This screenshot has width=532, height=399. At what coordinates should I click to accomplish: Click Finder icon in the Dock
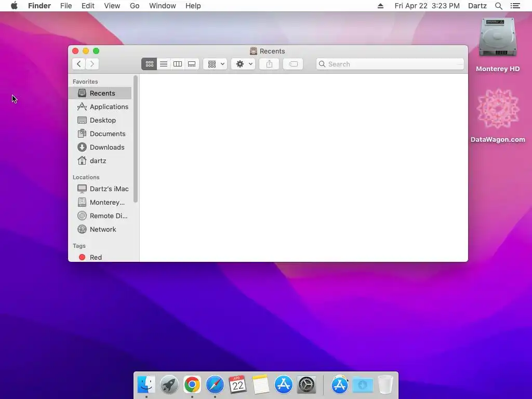(146, 385)
